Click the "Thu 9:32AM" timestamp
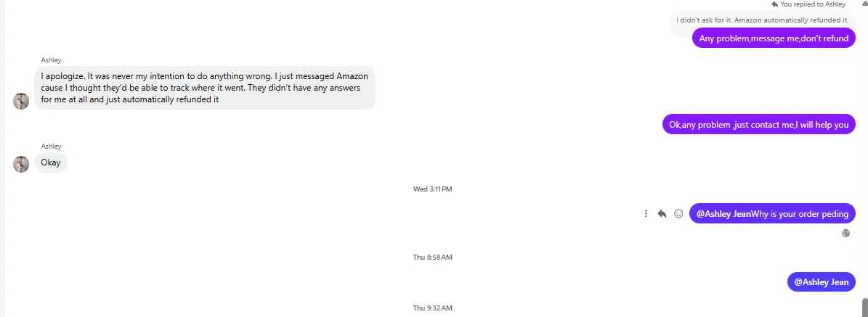This screenshot has height=317, width=868. click(x=432, y=308)
